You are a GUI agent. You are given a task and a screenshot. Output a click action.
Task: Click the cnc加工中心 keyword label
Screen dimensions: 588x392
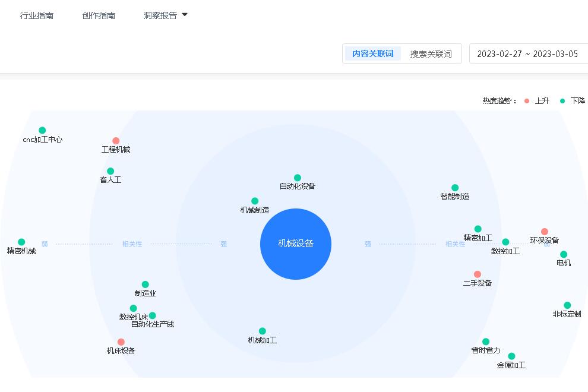pyautogui.click(x=42, y=140)
